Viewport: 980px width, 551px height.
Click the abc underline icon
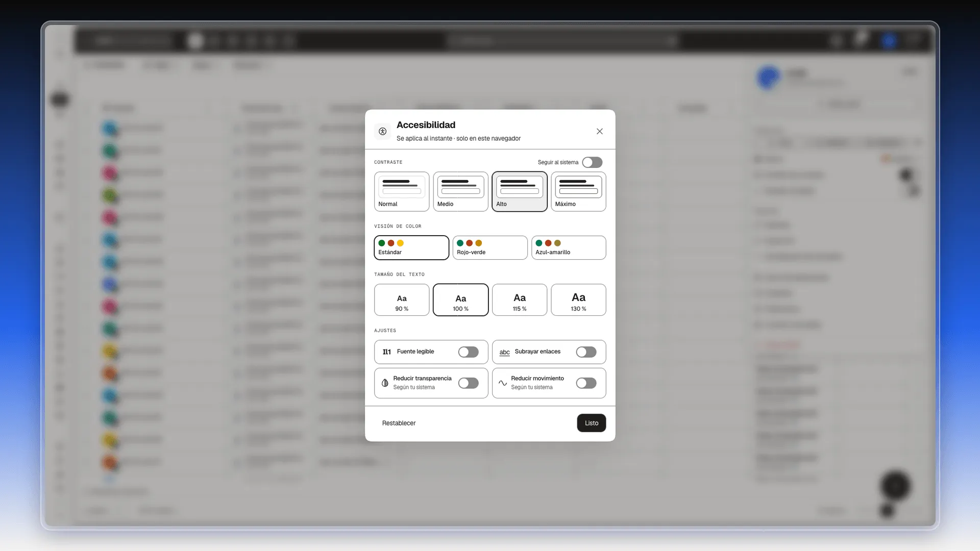point(504,352)
